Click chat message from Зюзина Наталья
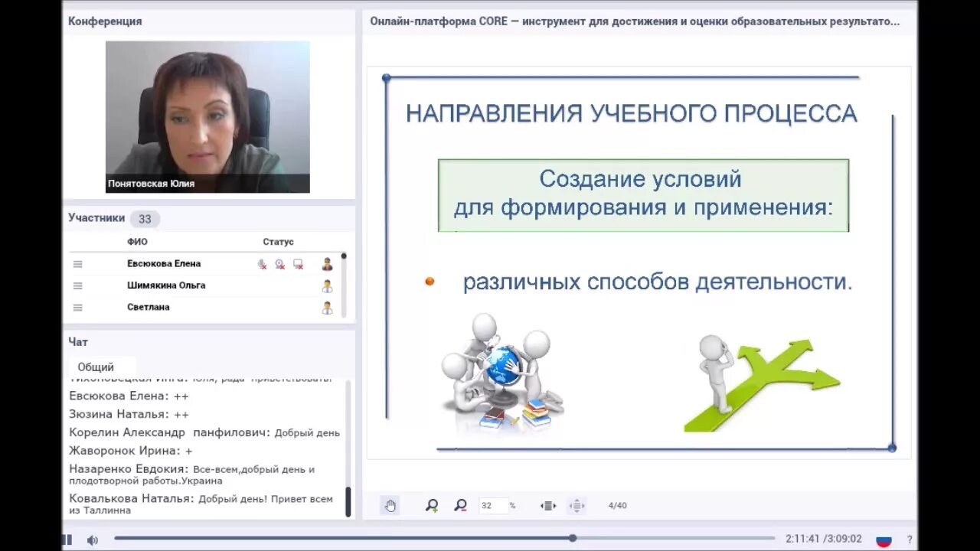The image size is (980, 551). pyautogui.click(x=129, y=414)
